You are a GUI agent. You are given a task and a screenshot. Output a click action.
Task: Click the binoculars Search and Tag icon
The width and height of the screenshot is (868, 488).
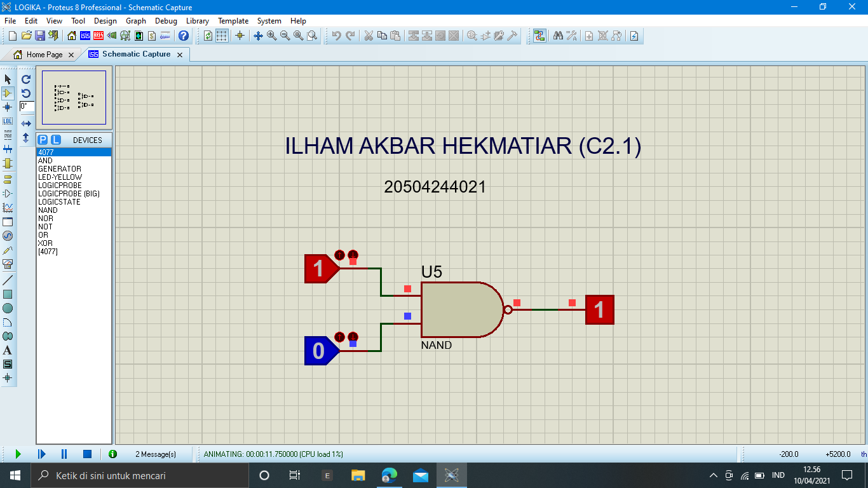pyautogui.click(x=558, y=36)
